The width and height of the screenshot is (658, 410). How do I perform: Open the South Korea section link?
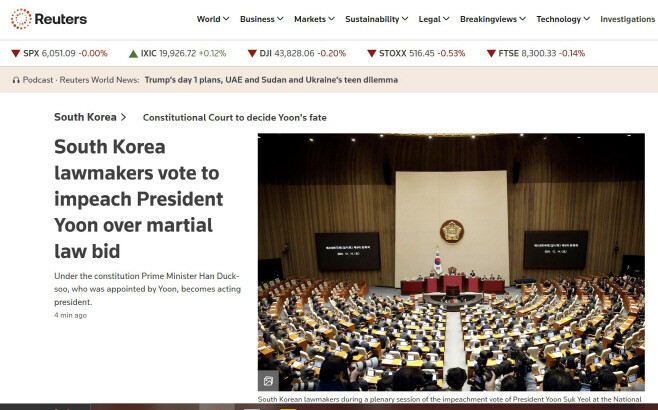(x=90, y=117)
